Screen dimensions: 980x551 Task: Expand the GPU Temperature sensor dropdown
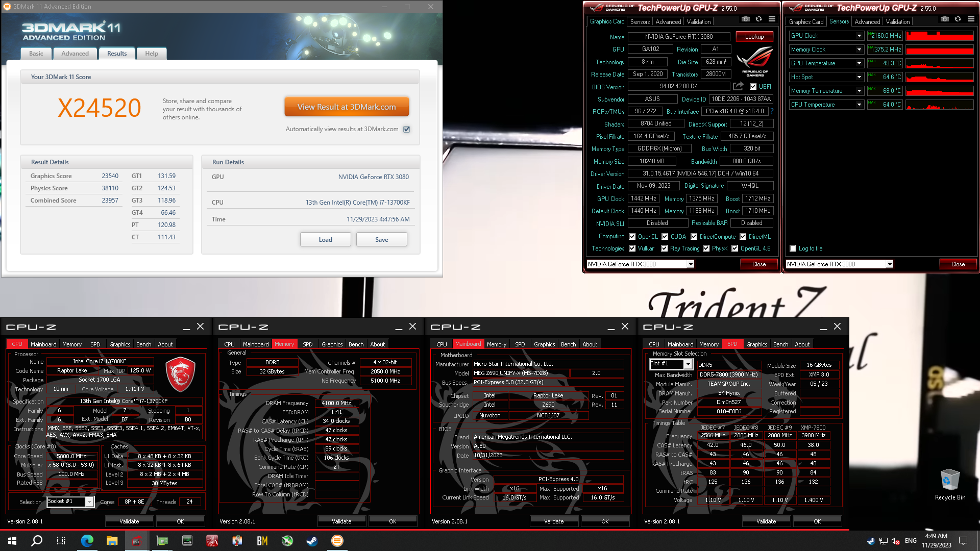(859, 63)
